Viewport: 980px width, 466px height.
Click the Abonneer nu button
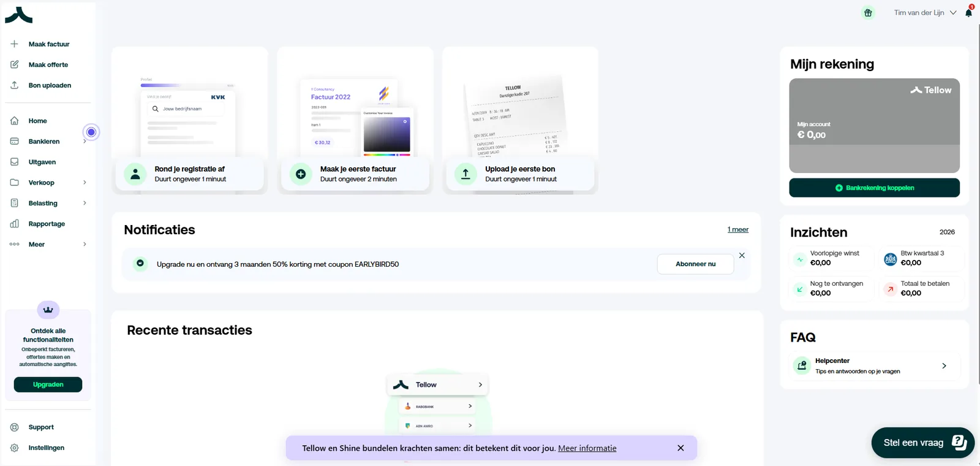(695, 264)
